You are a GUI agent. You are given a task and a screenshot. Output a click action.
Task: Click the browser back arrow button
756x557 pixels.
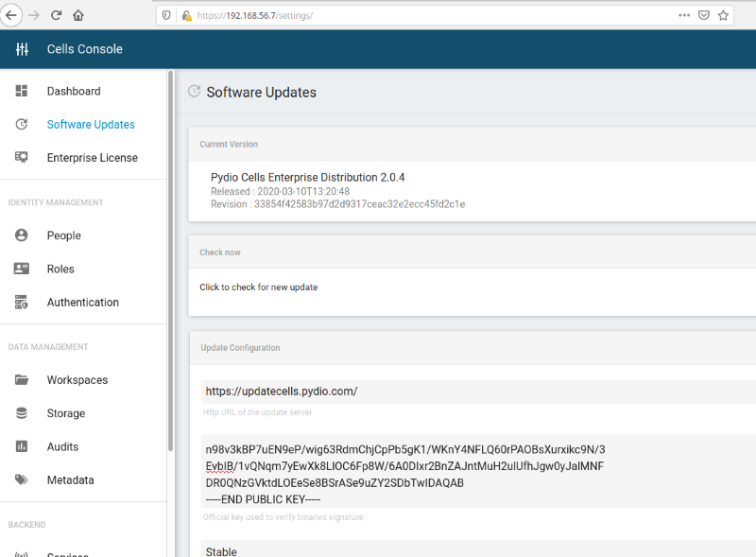10,15
